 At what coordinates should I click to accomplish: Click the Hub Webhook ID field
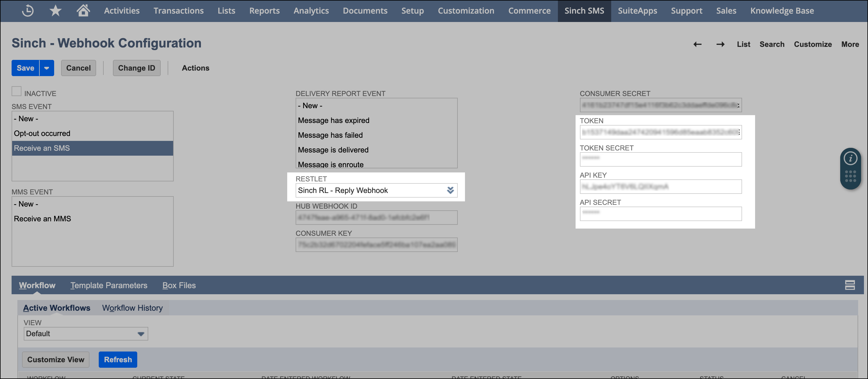tap(376, 218)
